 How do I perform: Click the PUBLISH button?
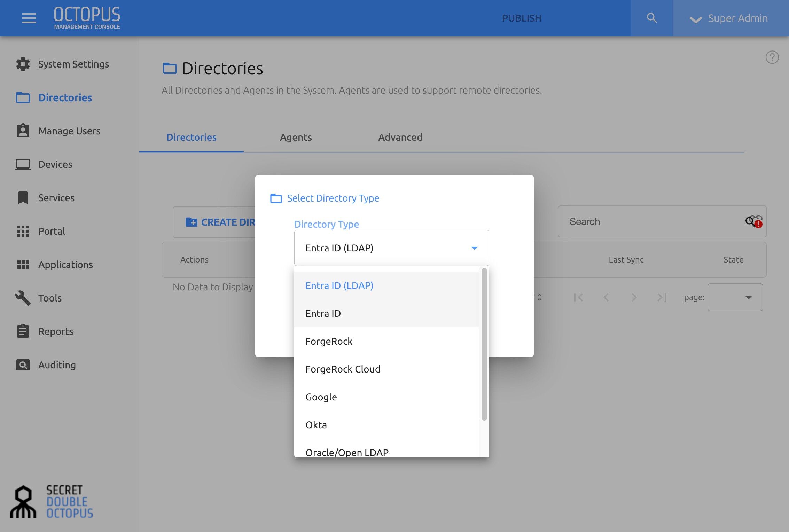[x=522, y=18]
